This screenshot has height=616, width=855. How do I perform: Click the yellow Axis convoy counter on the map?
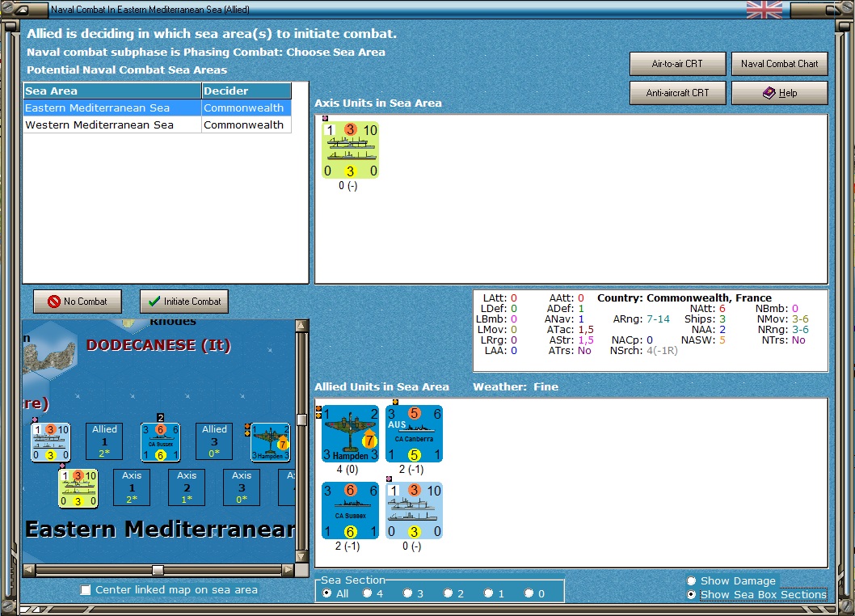coord(78,488)
